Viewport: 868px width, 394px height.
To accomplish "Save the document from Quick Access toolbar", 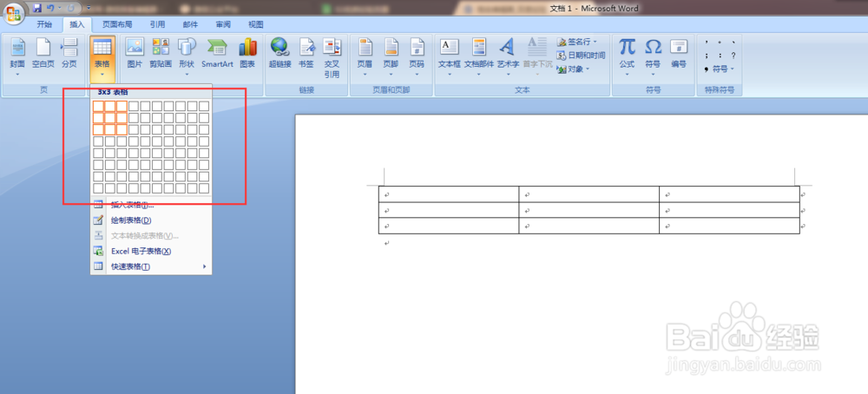I will point(37,9).
